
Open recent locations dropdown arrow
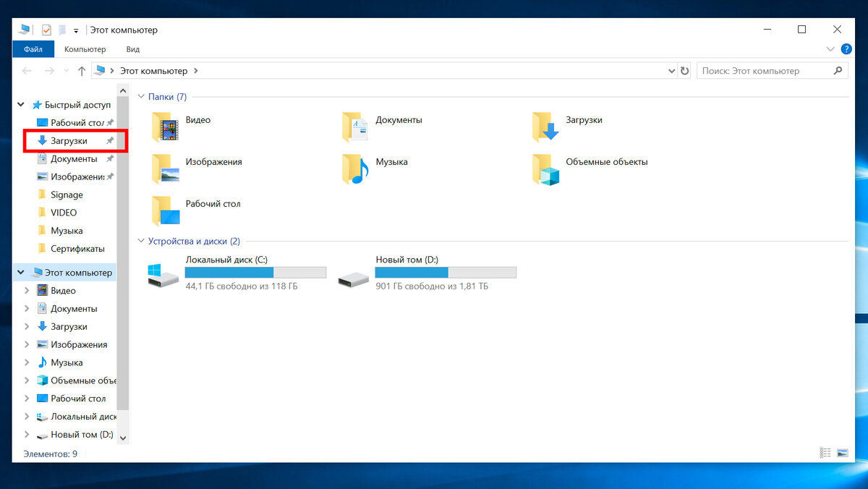[67, 71]
